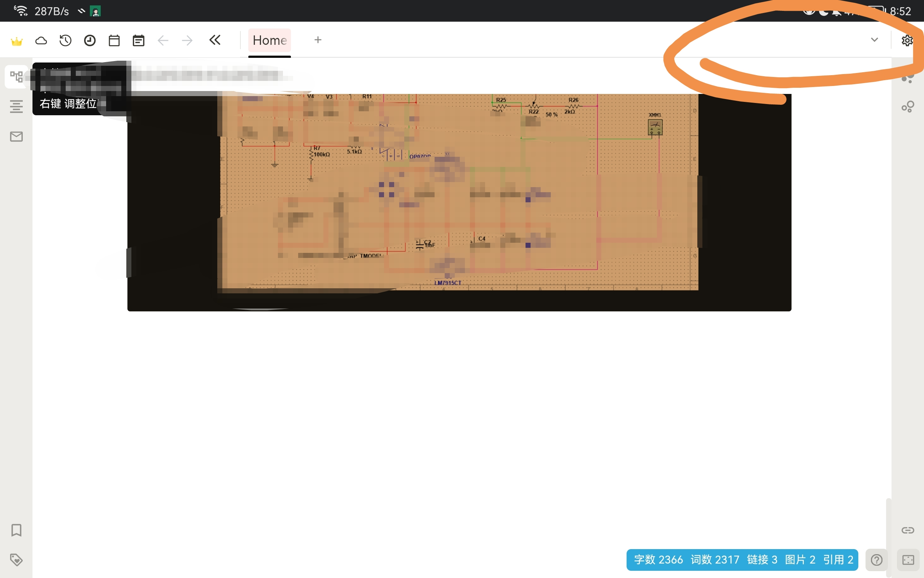924x578 pixels.
Task: Tap the Wi-Fi icon in status bar
Action: tap(21, 11)
